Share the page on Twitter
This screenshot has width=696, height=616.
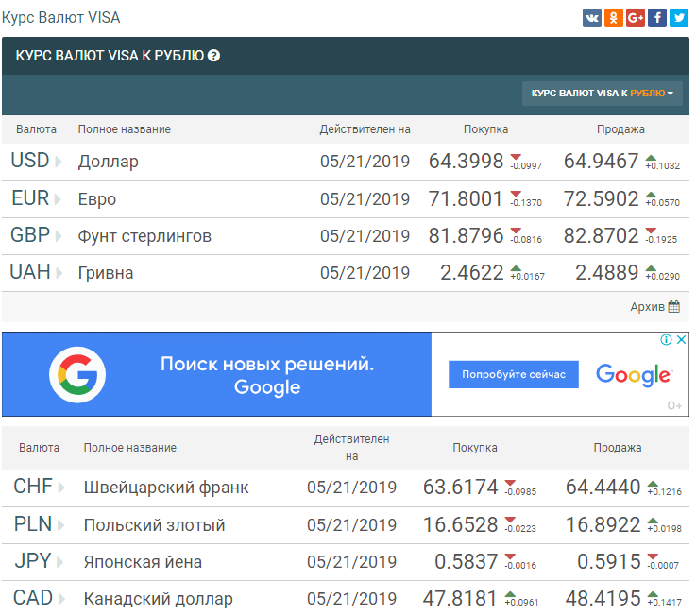[679, 18]
